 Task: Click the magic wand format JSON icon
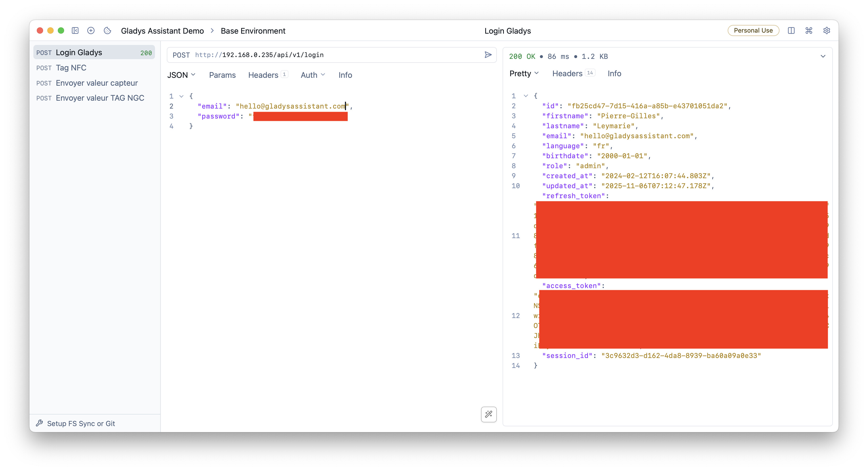pos(489,414)
